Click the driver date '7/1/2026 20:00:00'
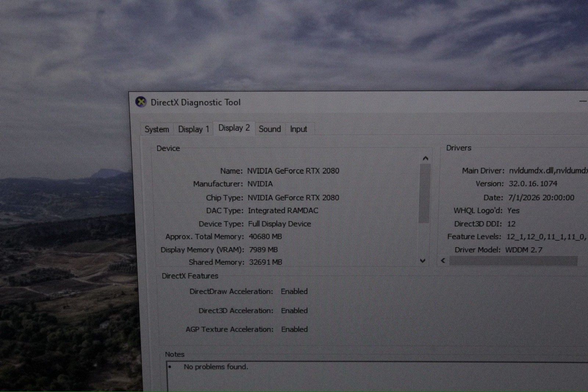The image size is (588, 392). pos(541,198)
